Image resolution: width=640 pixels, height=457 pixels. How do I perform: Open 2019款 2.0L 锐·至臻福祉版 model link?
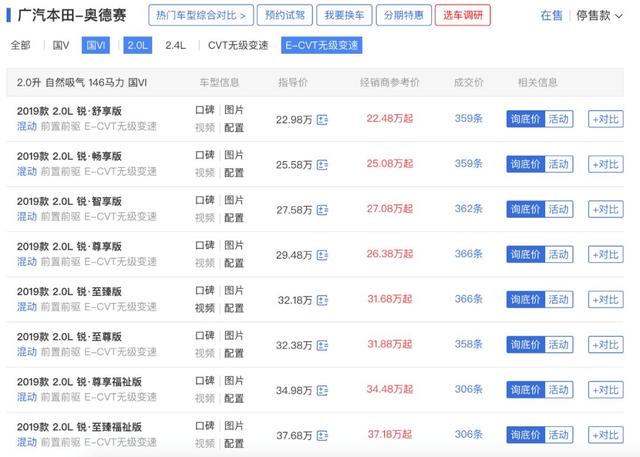pyautogui.click(x=79, y=427)
